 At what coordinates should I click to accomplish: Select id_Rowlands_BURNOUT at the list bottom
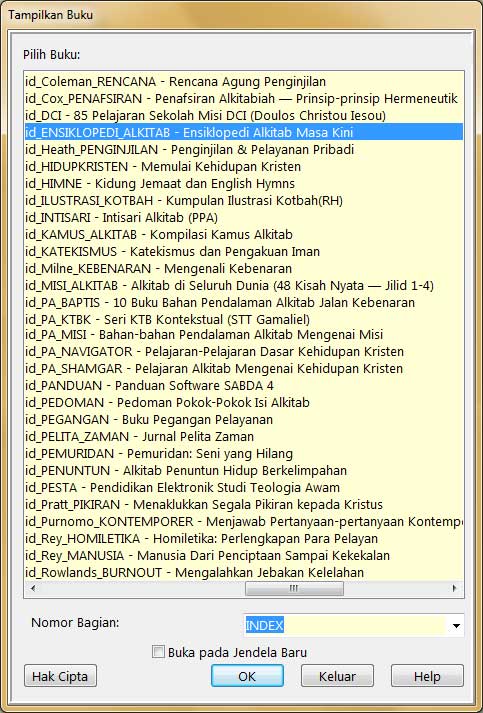point(244,572)
